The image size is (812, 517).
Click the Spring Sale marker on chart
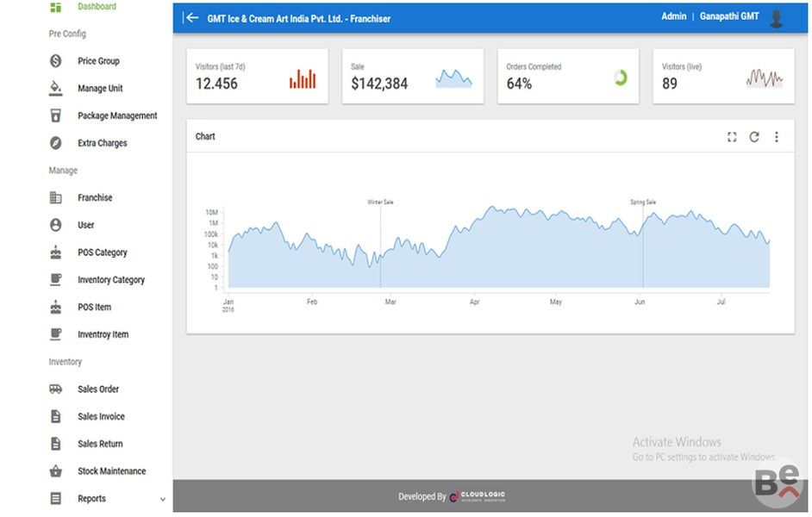pos(643,202)
